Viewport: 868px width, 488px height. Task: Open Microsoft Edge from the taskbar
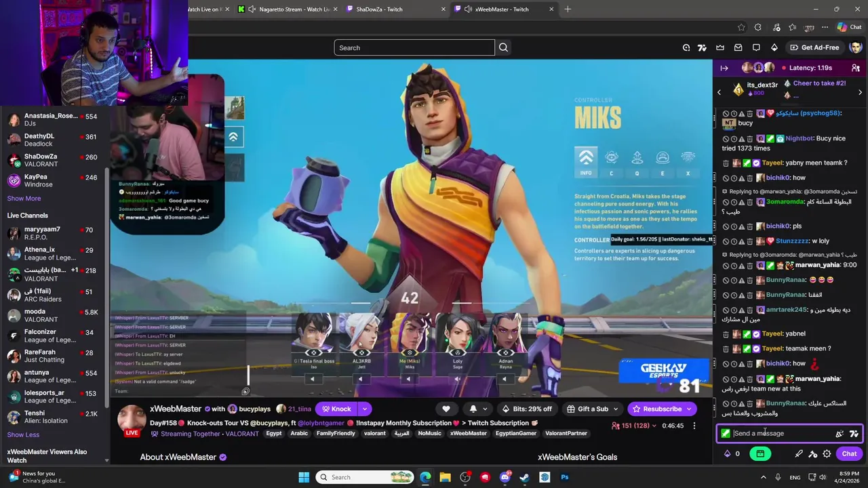pyautogui.click(x=425, y=477)
